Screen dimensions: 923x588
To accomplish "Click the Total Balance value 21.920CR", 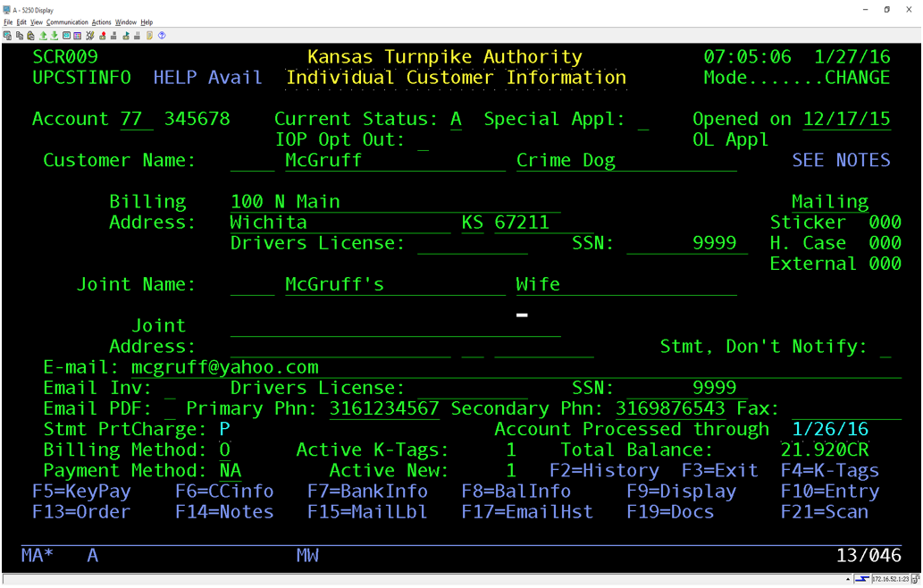I will [x=824, y=449].
